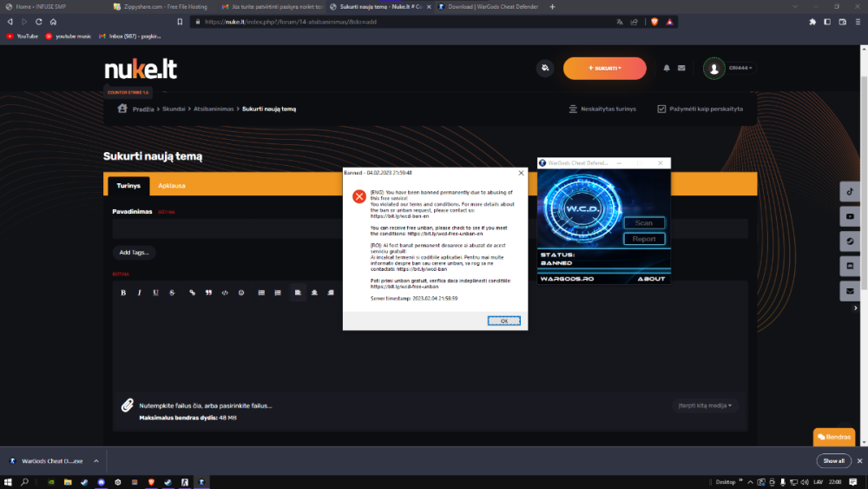Switch to the Zippyshare.com browser tab
Screen dimensions: 868x489
(161, 7)
